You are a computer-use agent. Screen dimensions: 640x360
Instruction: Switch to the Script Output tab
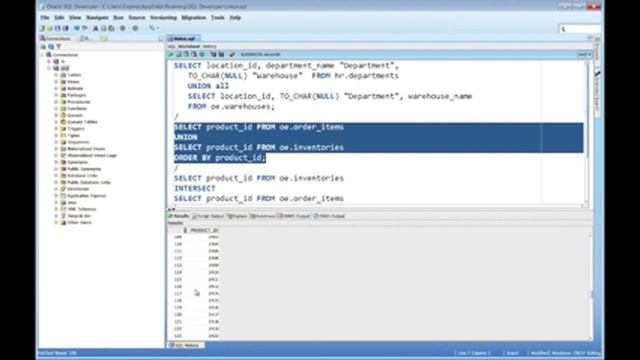click(x=208, y=216)
